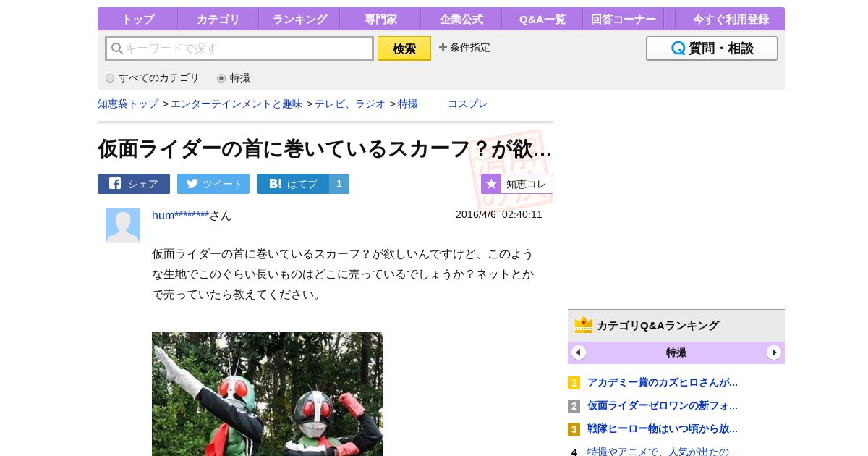Add to 知恵コレ with star button
Image resolution: width=868 pixels, height=456 pixels.
pos(517,184)
